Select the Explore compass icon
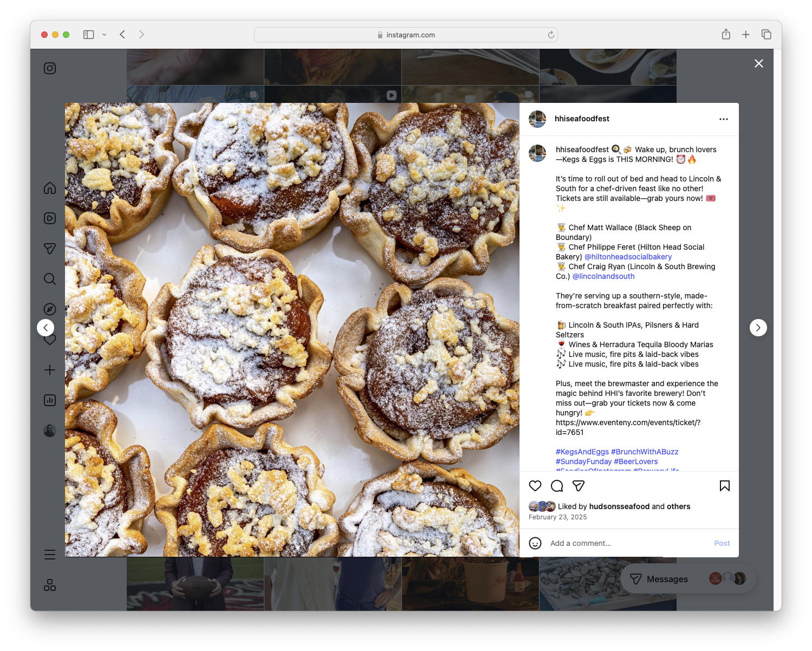812x651 pixels. (x=49, y=309)
